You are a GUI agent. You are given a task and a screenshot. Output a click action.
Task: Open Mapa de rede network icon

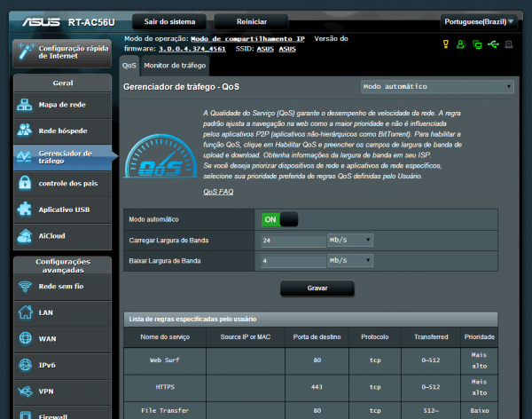point(25,105)
